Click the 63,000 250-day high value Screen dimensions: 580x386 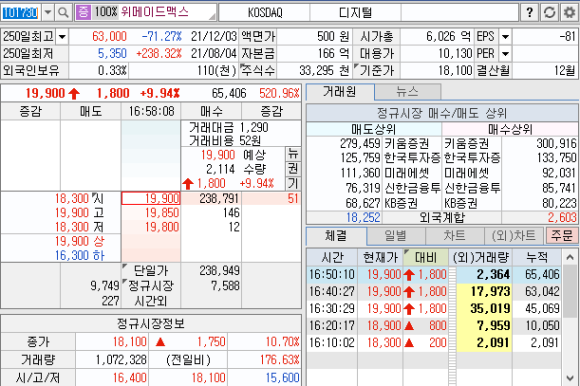109,37
